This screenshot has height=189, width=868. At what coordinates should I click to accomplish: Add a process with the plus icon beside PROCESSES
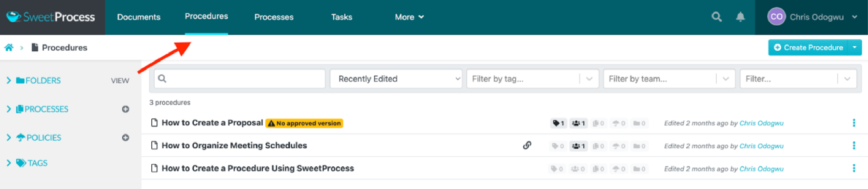125,109
